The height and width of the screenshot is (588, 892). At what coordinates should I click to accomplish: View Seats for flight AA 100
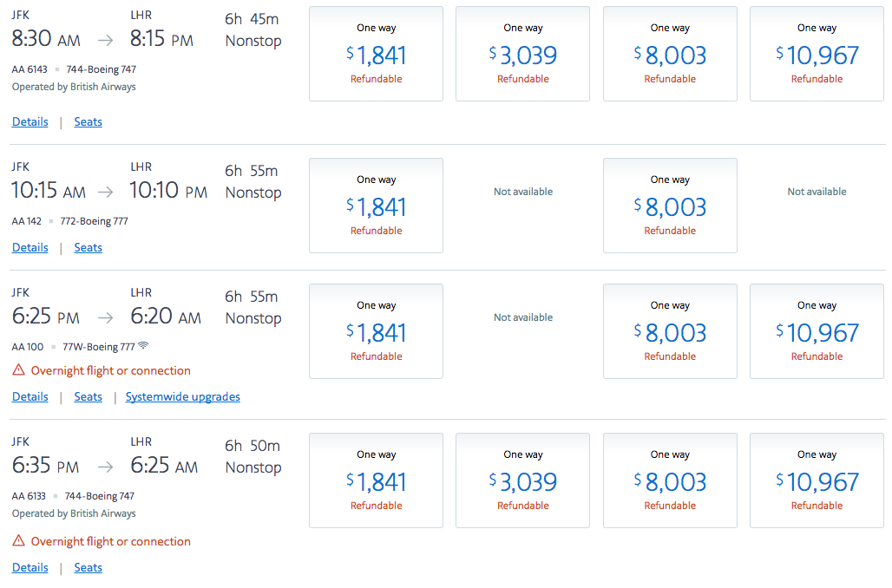(89, 396)
